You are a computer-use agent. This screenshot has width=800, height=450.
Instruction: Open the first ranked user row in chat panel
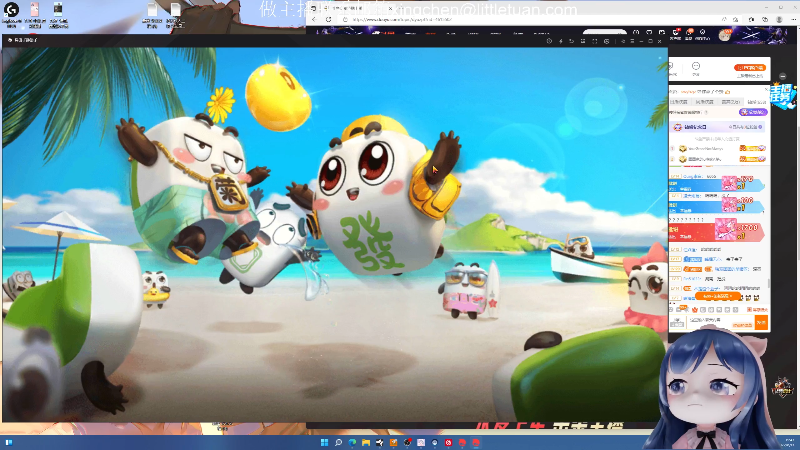tap(718, 148)
